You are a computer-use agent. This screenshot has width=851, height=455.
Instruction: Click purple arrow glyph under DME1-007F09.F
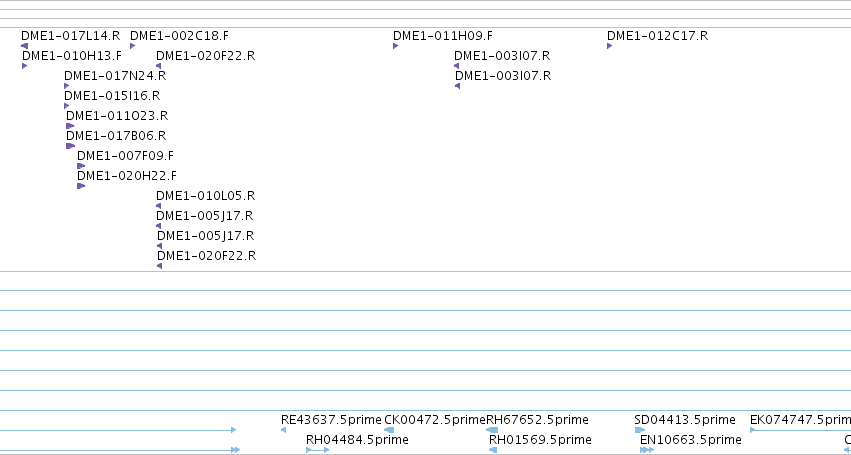(81, 166)
